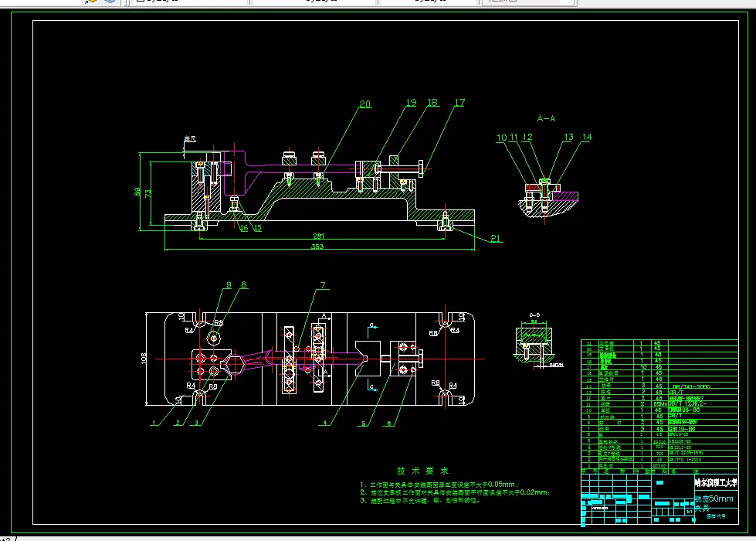
Task: Select part balloon number 7 above the plan view
Action: pyautogui.click(x=323, y=285)
